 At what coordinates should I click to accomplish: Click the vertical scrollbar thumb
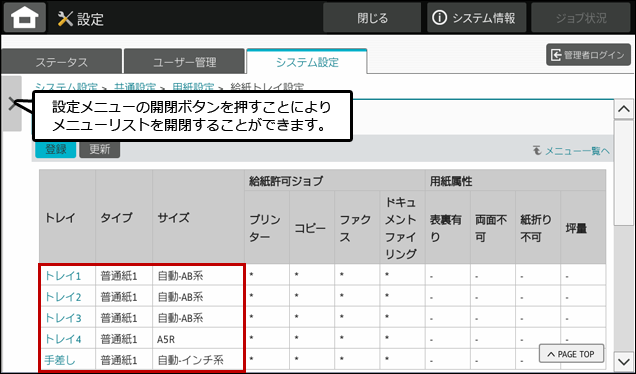point(624,172)
